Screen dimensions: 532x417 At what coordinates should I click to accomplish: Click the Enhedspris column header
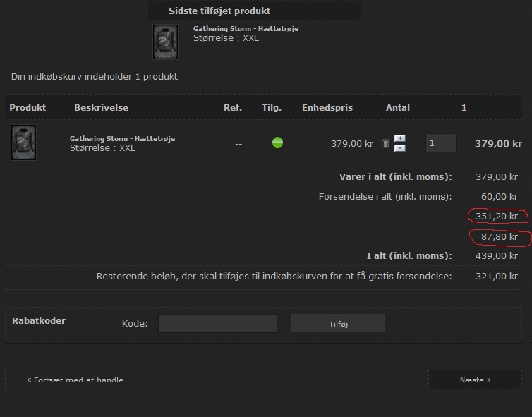tap(327, 107)
